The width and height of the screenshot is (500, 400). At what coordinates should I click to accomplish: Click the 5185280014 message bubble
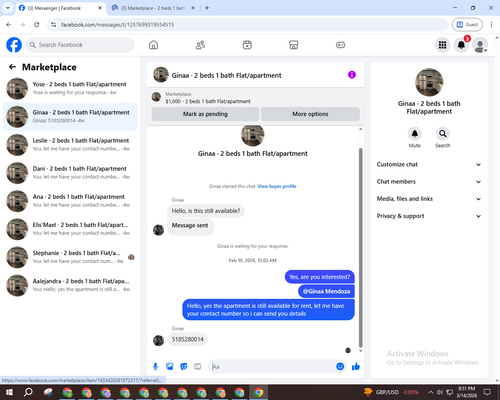(188, 339)
